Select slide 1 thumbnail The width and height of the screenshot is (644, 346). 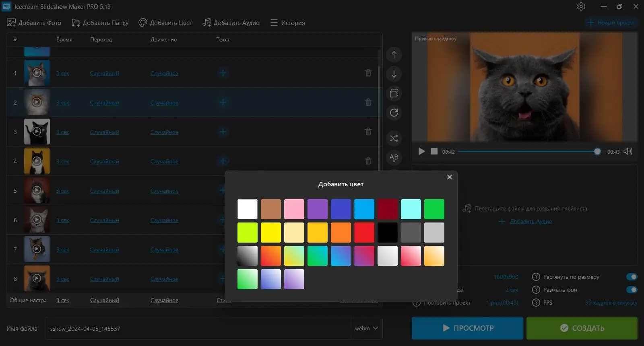click(x=37, y=73)
